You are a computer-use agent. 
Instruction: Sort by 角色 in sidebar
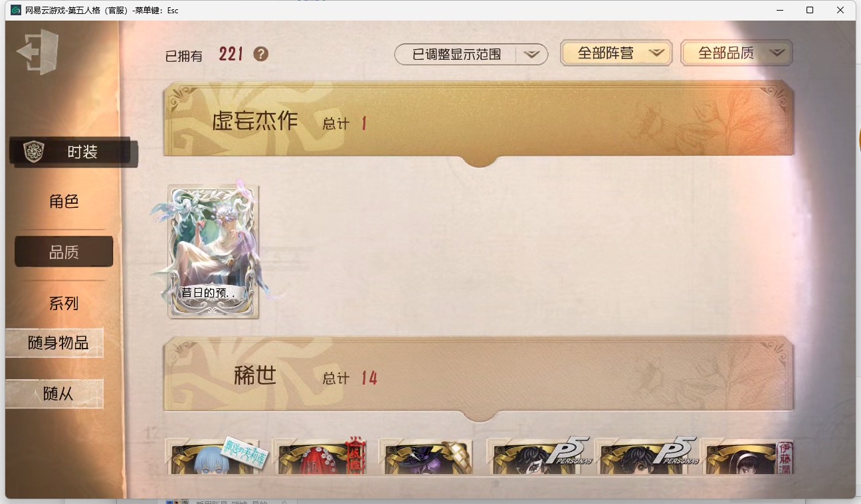[64, 201]
